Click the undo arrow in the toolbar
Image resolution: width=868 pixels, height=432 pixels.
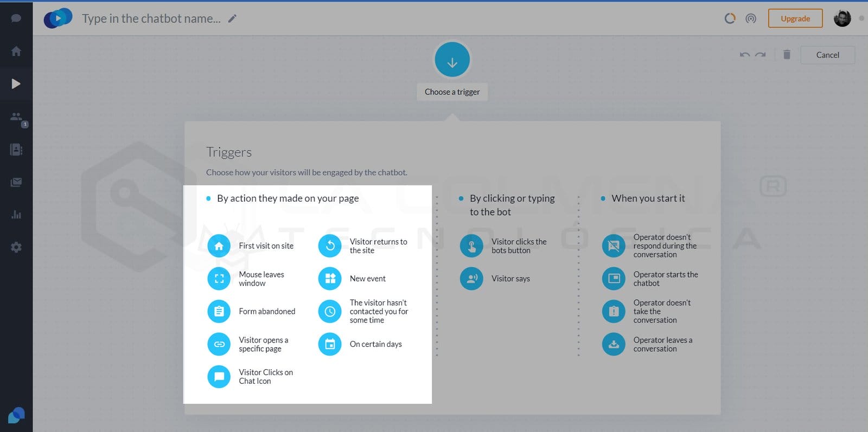coord(745,55)
